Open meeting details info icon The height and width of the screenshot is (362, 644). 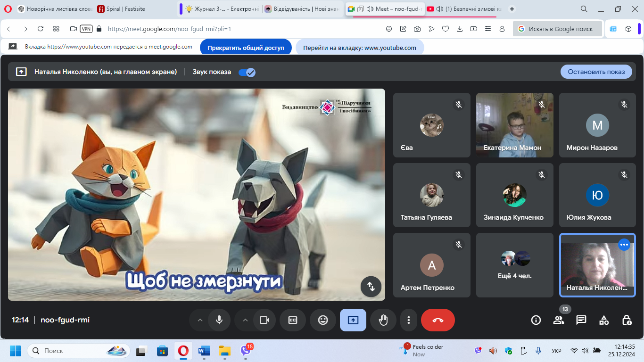pos(536,320)
